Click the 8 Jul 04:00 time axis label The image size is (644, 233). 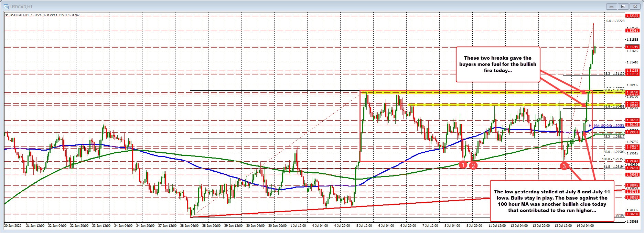point(452,226)
